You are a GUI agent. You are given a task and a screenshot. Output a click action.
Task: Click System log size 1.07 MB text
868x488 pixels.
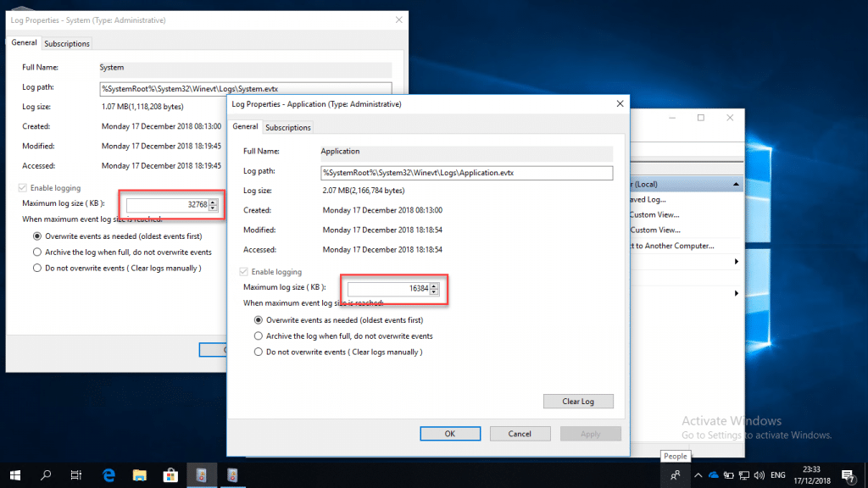142,107
